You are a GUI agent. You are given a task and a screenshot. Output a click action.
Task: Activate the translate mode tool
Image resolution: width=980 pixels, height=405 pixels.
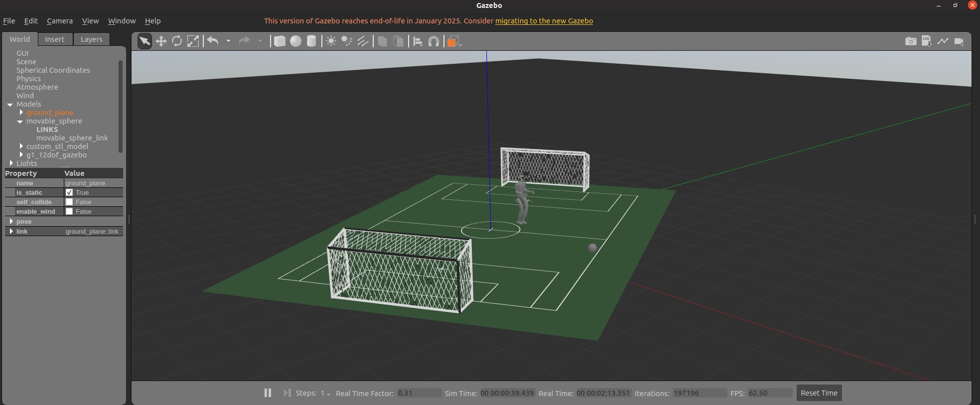(161, 41)
